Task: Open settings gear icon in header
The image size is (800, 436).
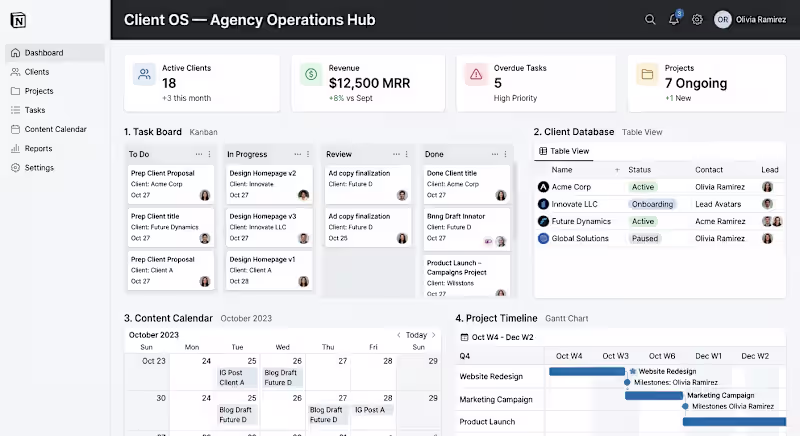Action: click(x=697, y=19)
